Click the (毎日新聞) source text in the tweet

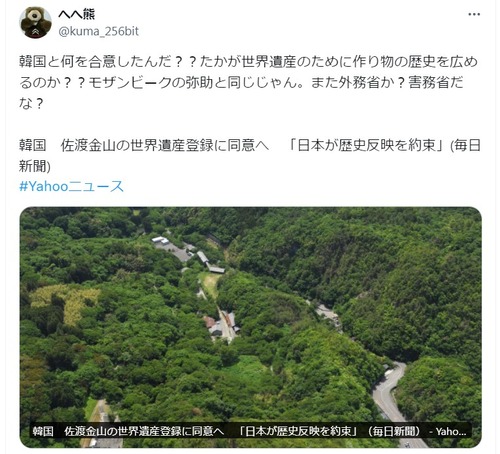pyautogui.click(x=465, y=145)
